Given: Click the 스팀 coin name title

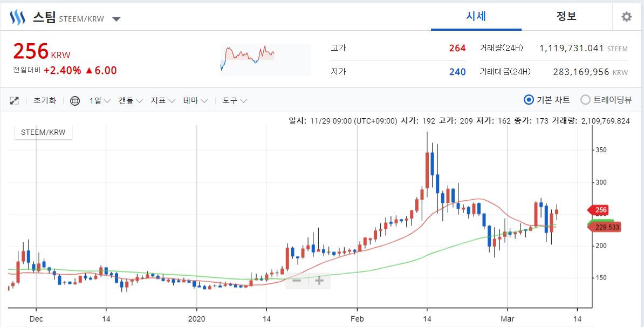Looking at the screenshot, I should pos(44,18).
